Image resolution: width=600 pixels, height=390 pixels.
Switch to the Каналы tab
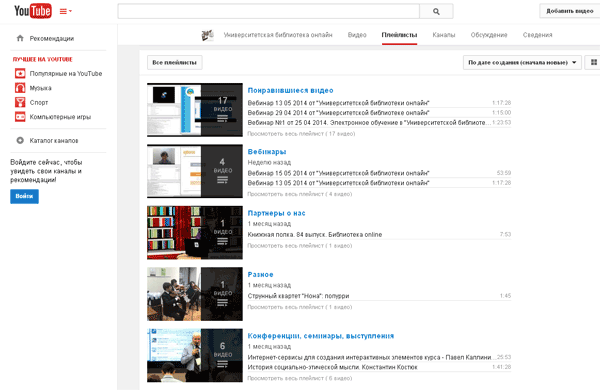tap(443, 35)
